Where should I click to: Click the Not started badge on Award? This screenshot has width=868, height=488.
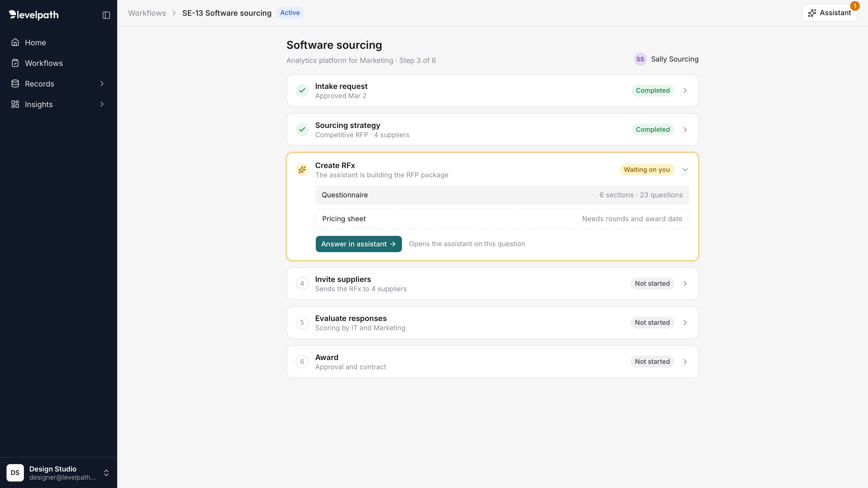coord(652,362)
